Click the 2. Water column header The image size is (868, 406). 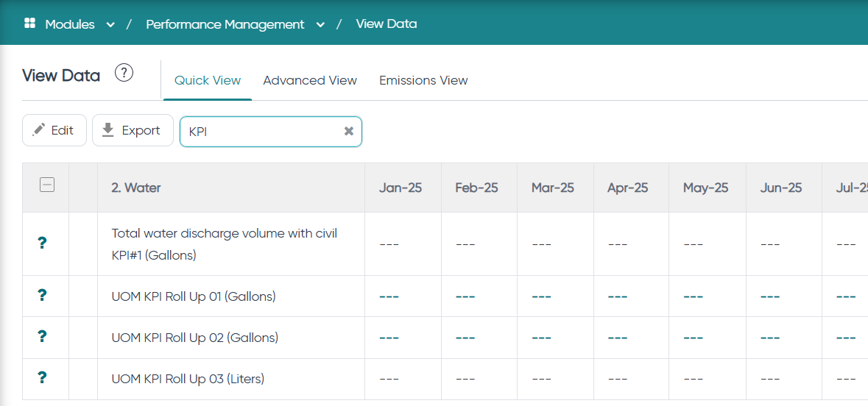pyautogui.click(x=231, y=188)
